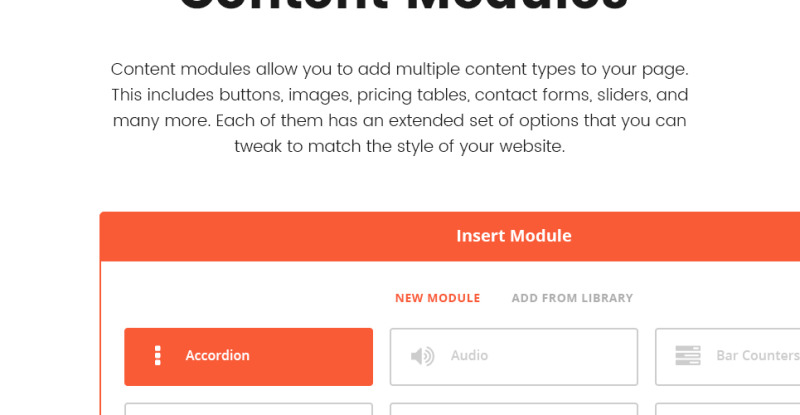The image size is (800, 415).
Task: Click the first line of description paragraph
Action: click(399, 69)
